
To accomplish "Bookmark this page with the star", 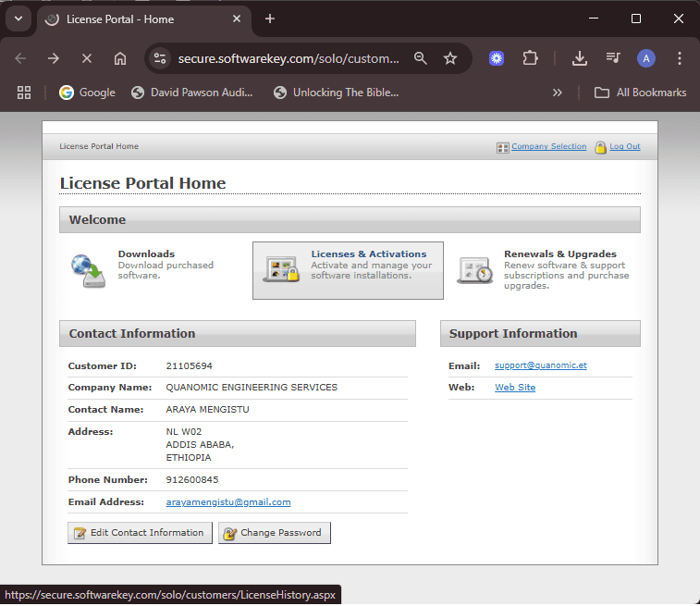I will pyautogui.click(x=450, y=58).
